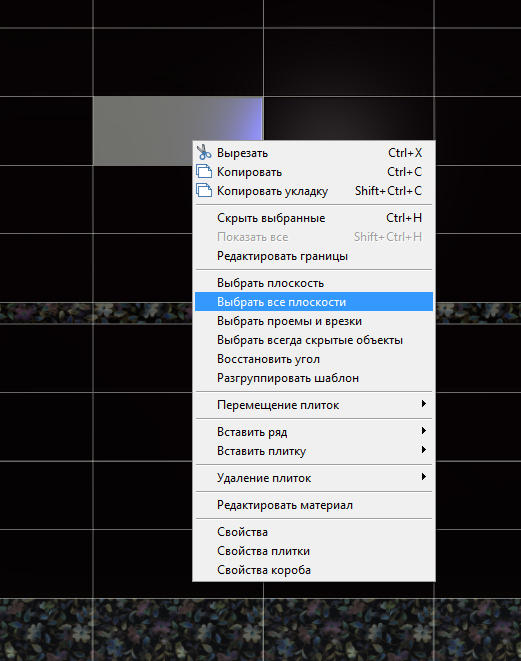Choose Свойства короба at menu bottom

click(x=314, y=570)
